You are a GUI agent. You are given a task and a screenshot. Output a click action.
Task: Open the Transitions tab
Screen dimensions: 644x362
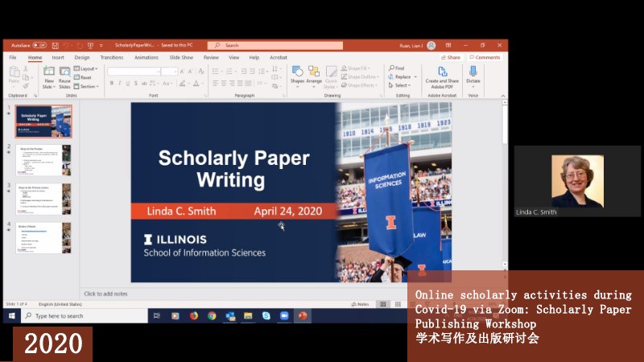tap(112, 57)
